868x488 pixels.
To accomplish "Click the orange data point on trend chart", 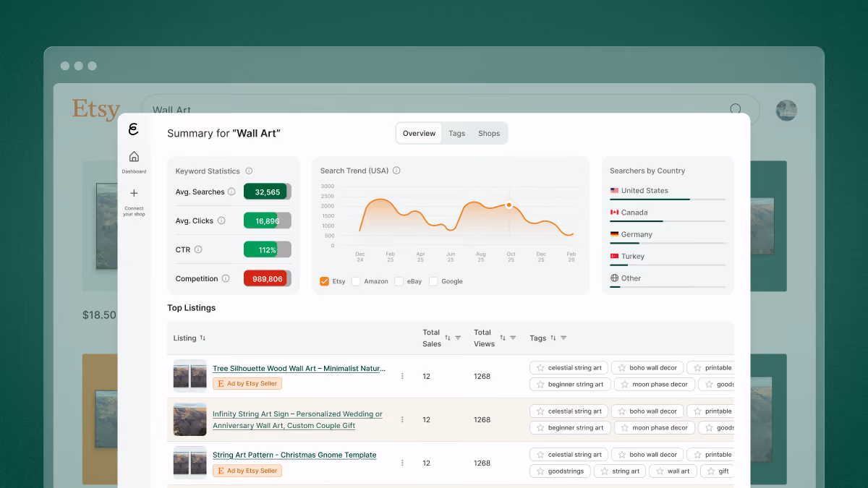I will 509,205.
